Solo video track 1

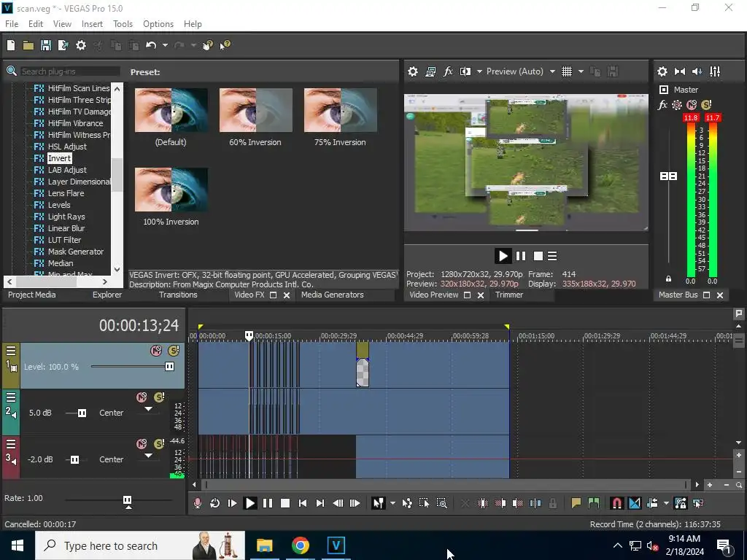(x=174, y=351)
